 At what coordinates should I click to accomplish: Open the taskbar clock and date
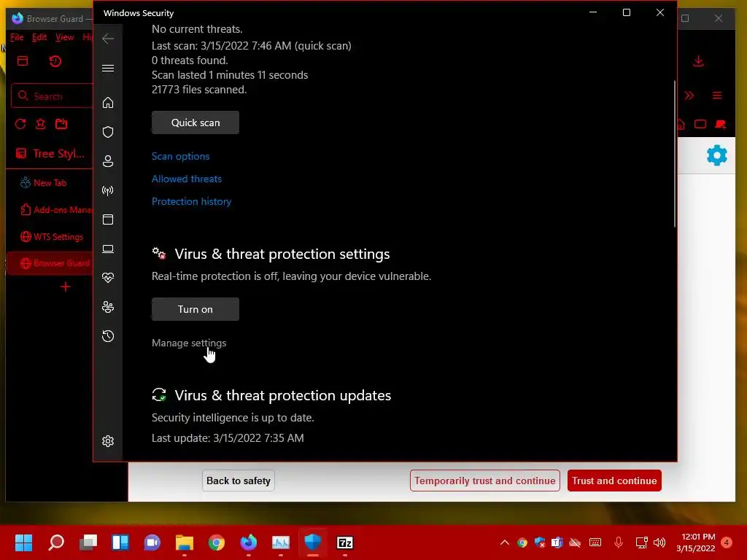click(696, 542)
